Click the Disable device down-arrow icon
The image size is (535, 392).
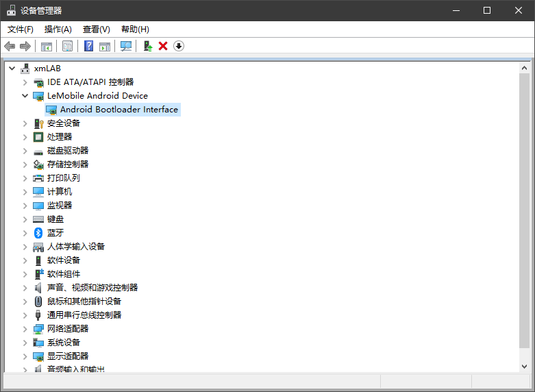click(179, 46)
